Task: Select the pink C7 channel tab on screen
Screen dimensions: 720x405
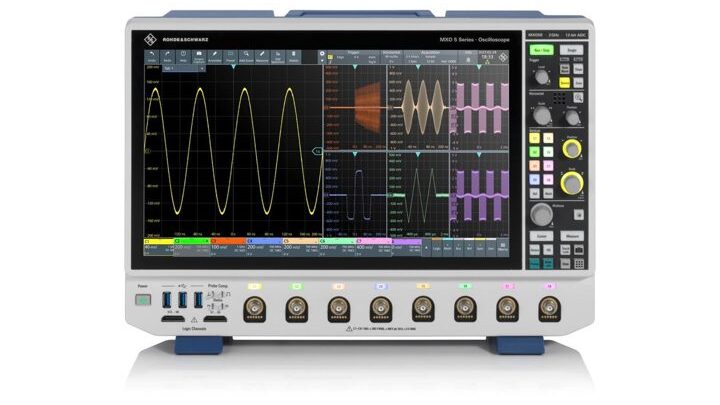Action: click(373, 246)
